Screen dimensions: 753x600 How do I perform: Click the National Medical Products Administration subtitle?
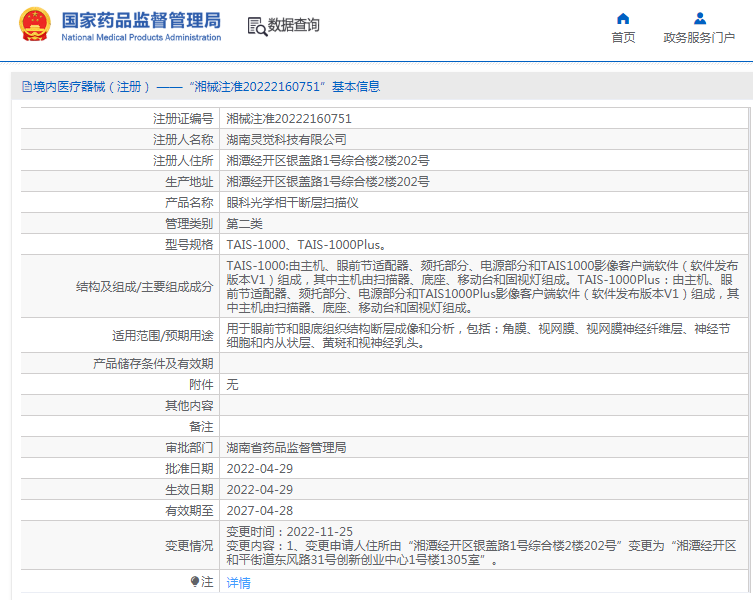(141, 38)
